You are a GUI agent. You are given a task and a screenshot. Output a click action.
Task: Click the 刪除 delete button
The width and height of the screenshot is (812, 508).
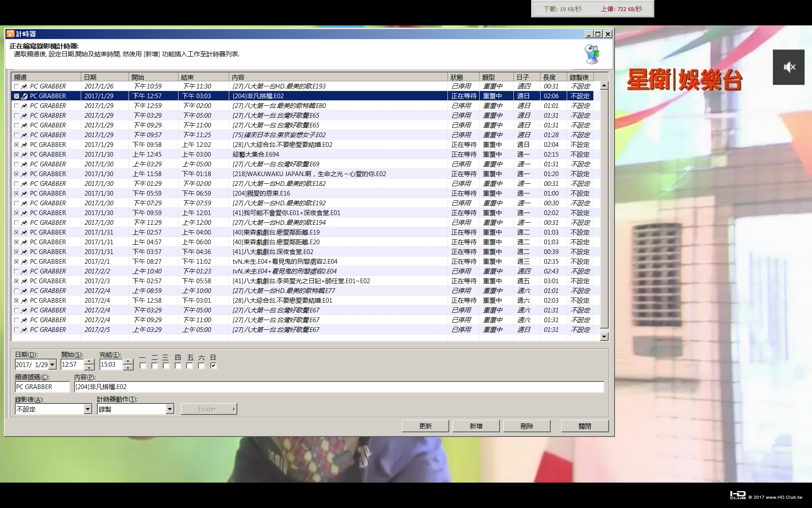pos(527,426)
